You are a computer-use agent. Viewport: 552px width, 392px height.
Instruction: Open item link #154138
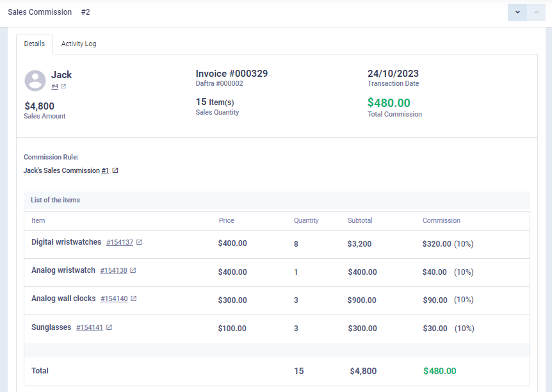113,270
